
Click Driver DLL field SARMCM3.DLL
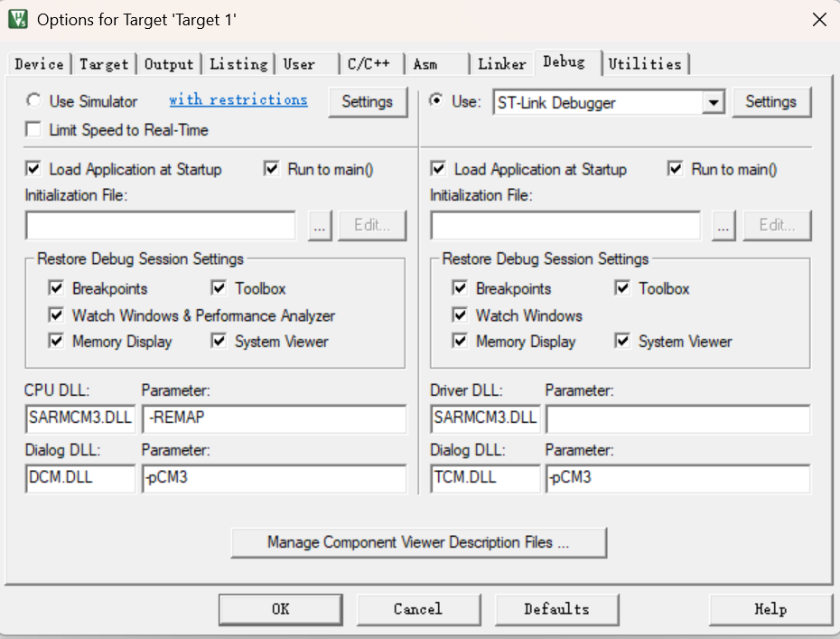(485, 418)
